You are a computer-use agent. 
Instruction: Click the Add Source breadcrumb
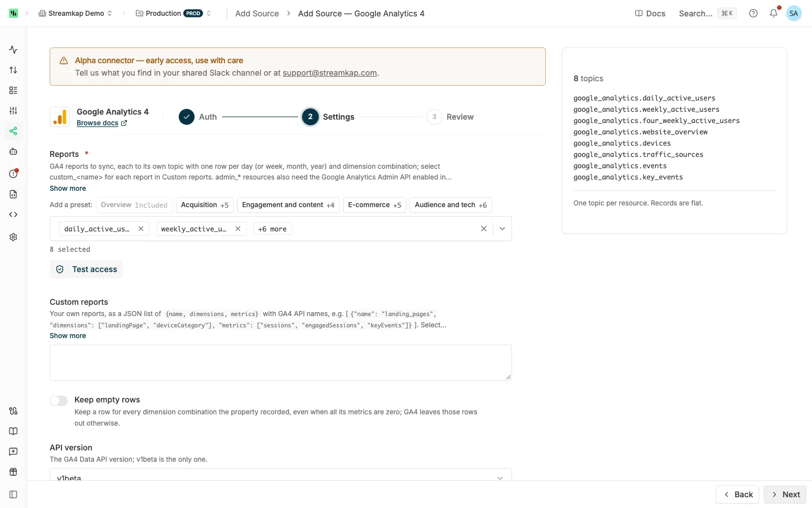257,14
